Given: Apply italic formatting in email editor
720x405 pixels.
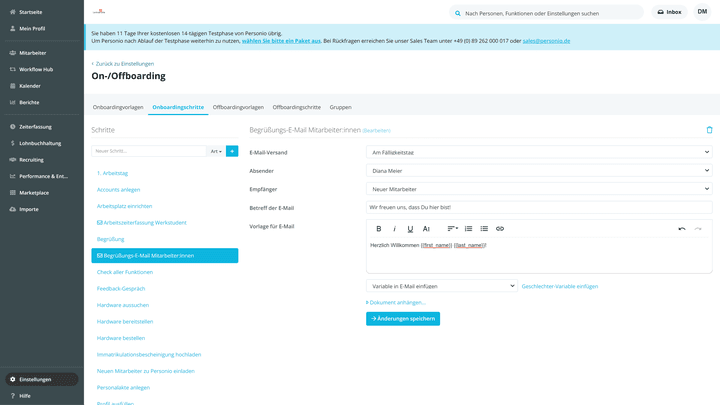Looking at the screenshot, I should [394, 229].
